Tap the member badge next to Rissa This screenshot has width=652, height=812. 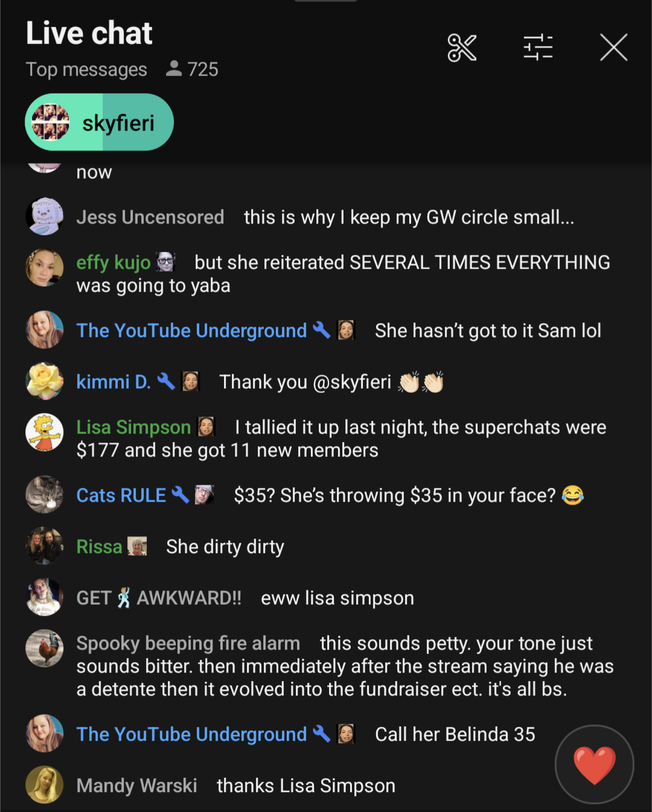(137, 546)
